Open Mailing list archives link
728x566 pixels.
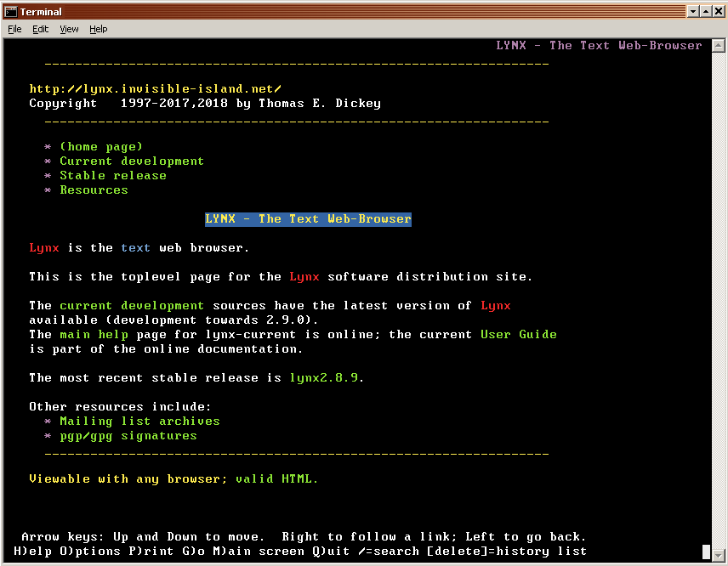tap(139, 422)
